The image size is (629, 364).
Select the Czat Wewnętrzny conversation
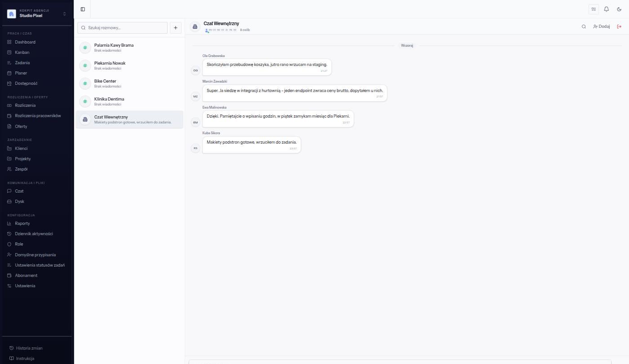pyautogui.click(x=129, y=119)
